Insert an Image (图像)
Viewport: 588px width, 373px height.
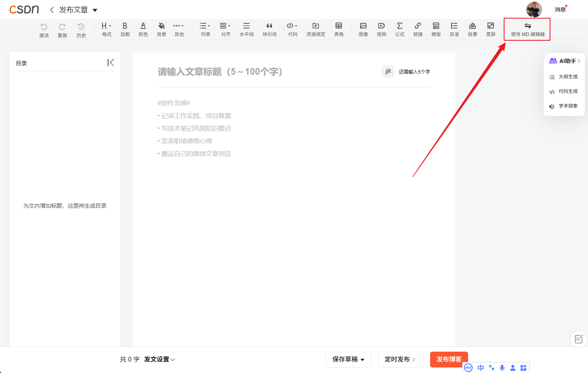click(363, 29)
